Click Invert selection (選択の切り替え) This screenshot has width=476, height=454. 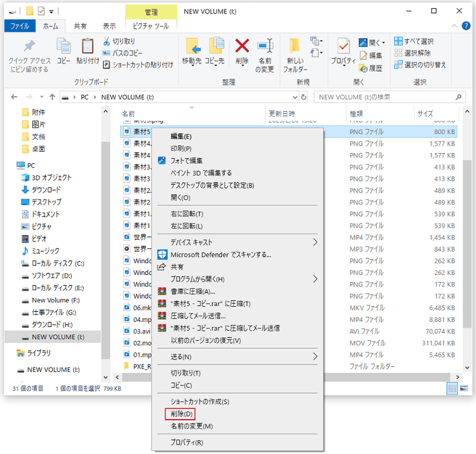[420, 65]
